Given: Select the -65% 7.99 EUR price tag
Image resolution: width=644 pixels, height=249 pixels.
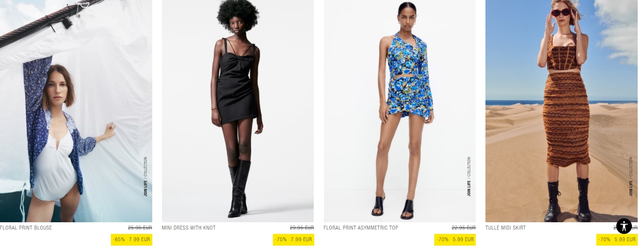Looking at the screenshot, I should point(131,239).
